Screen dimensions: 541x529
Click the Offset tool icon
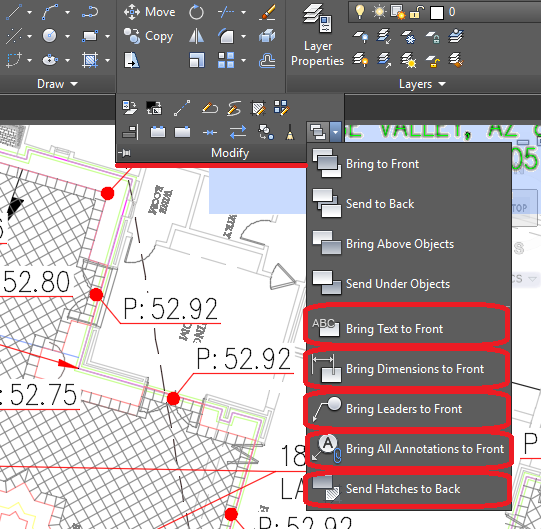267,61
